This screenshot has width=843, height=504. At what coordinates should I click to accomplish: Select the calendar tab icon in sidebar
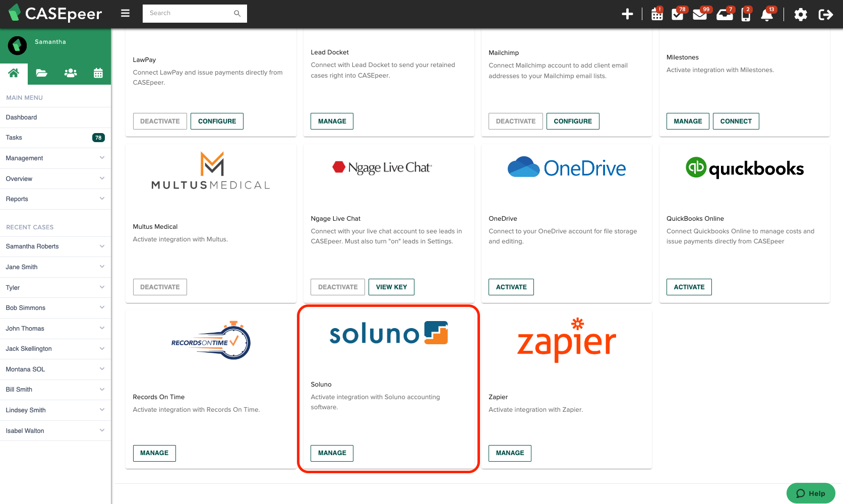coord(98,73)
